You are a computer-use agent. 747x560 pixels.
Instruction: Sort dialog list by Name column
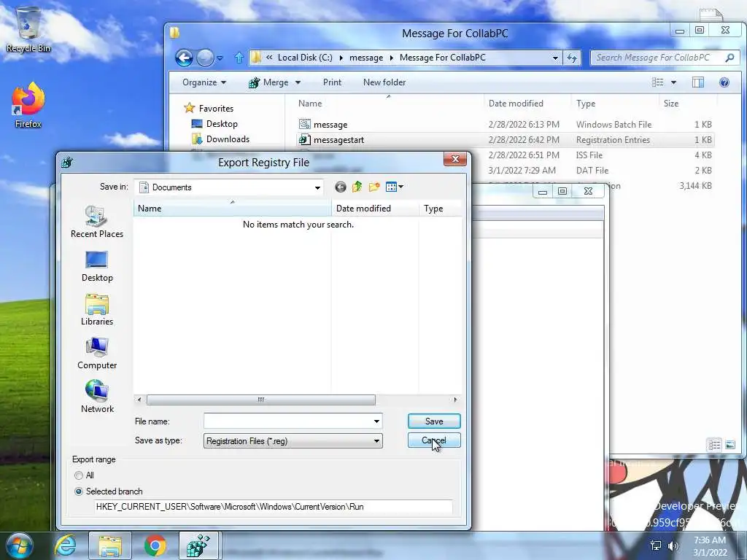(x=232, y=208)
